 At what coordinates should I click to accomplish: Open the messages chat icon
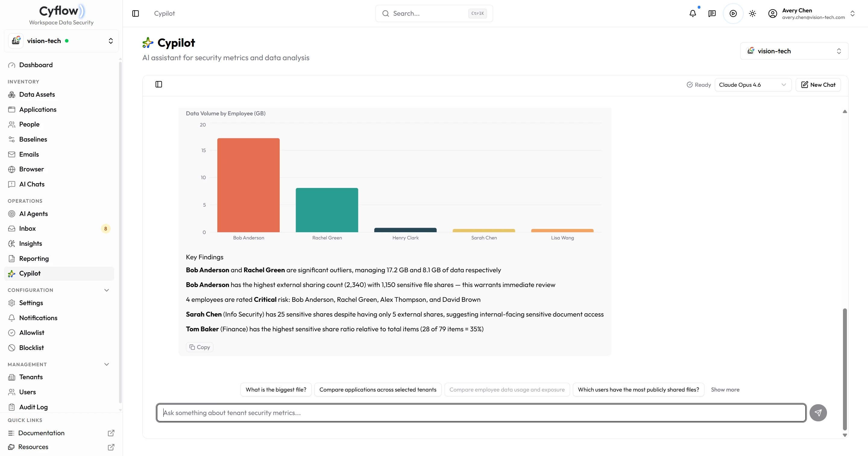click(x=712, y=14)
